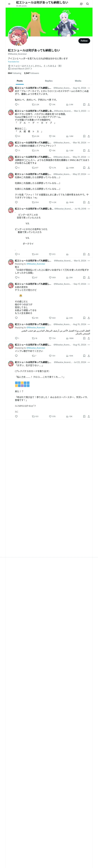Click the circular Grok icon beside search
Screen dimensions: 98x868
(81, 4)
